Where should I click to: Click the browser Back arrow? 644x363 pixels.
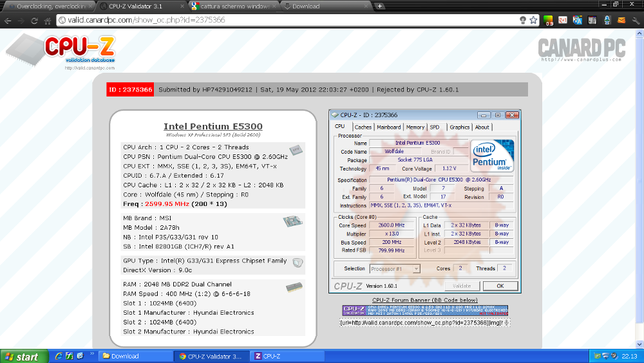point(7,20)
